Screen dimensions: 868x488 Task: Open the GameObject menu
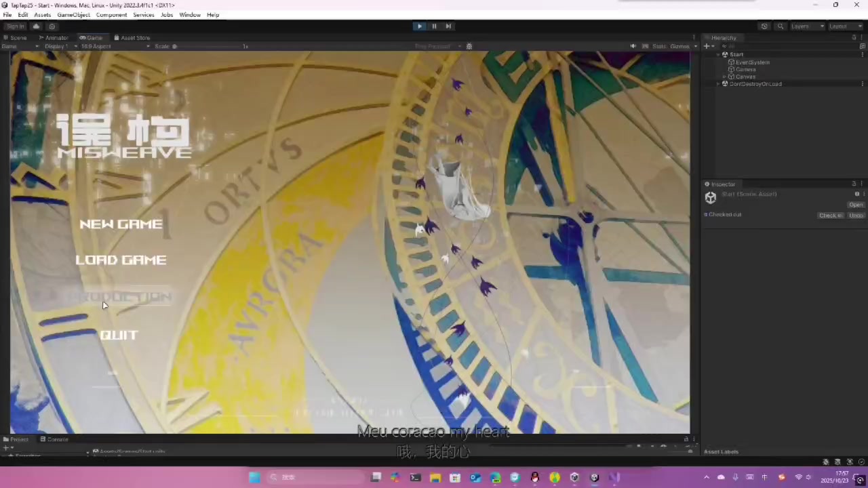pos(73,15)
